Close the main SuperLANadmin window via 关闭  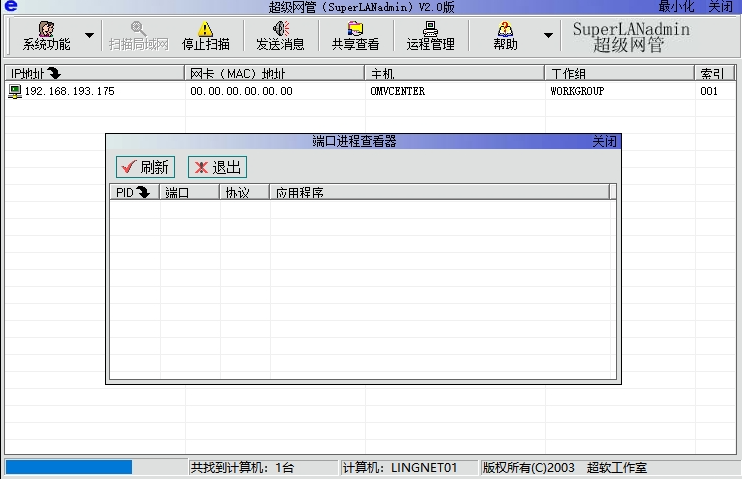720,7
